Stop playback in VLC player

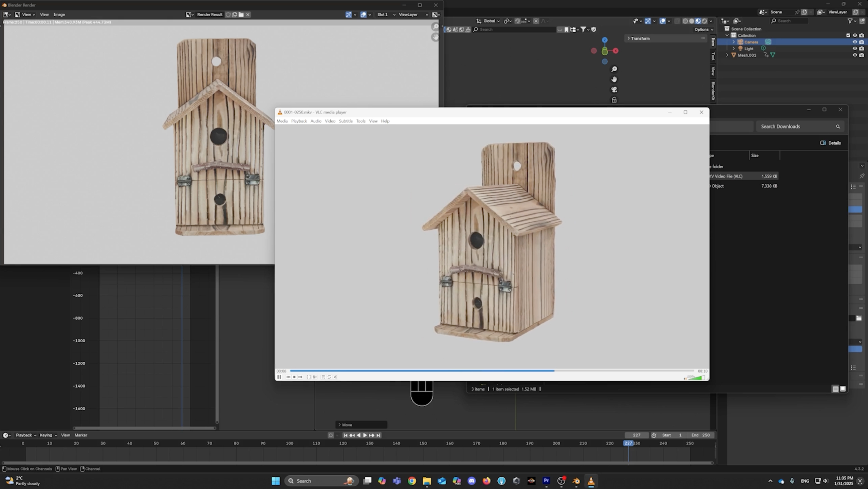294,377
